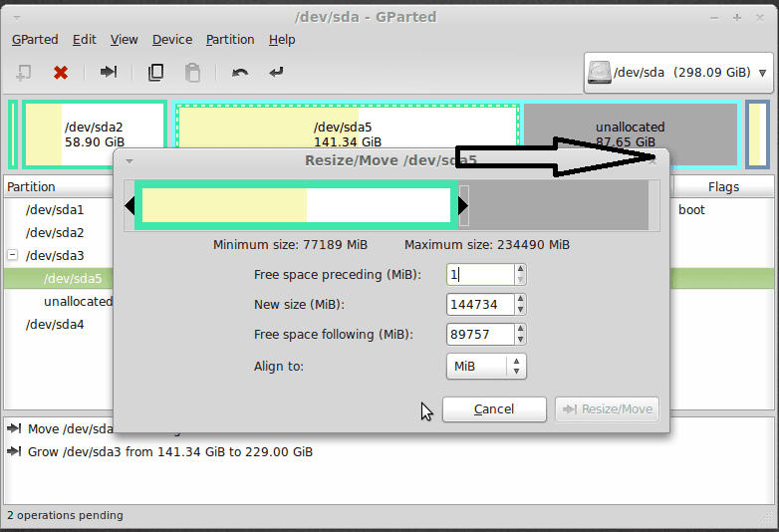Open the GParted window menu triangle

[x=16, y=18]
